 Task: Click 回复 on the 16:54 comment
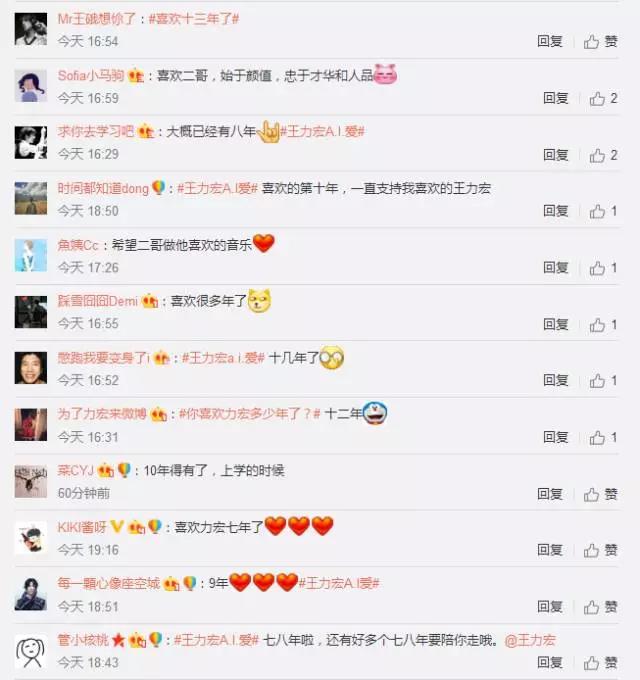tap(550, 41)
